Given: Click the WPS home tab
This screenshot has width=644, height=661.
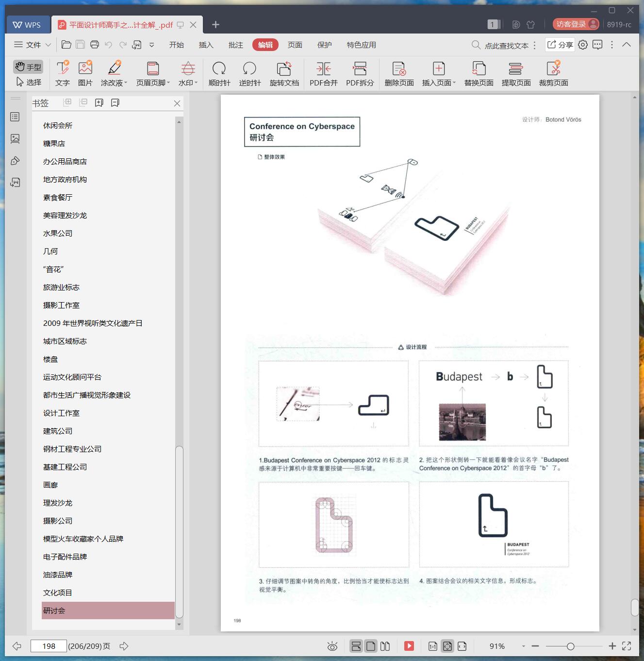Looking at the screenshot, I should click(28, 24).
